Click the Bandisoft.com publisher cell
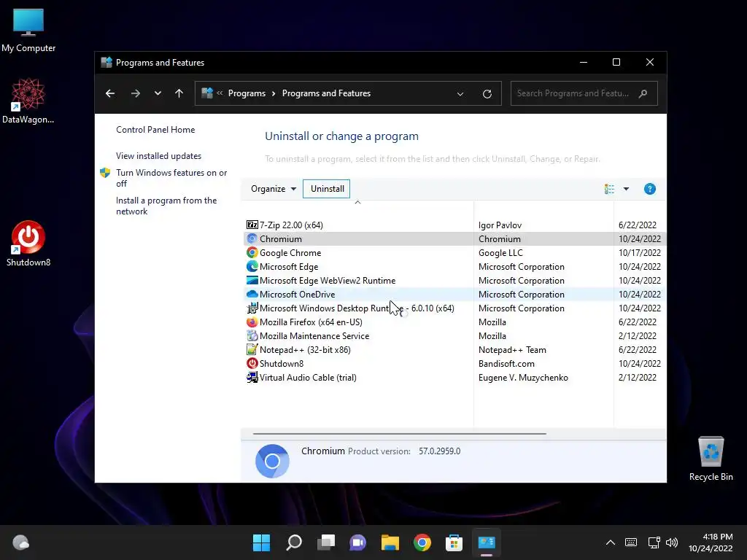The width and height of the screenshot is (747, 560). 506,363
